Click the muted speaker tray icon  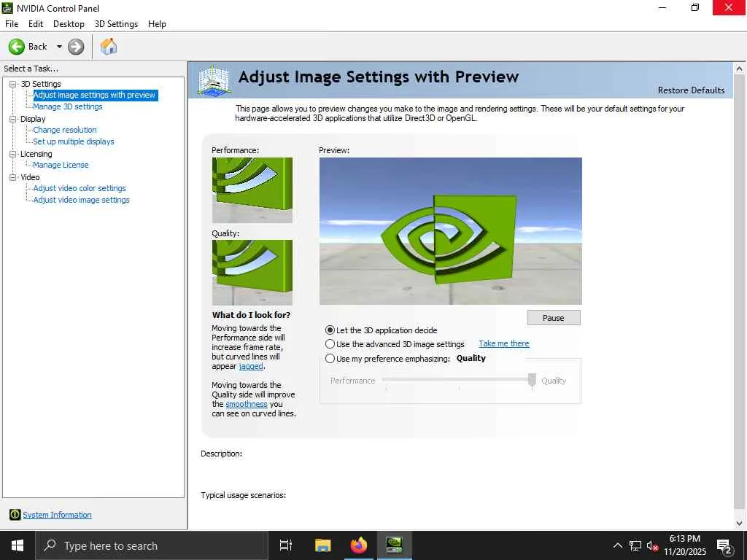point(652,545)
